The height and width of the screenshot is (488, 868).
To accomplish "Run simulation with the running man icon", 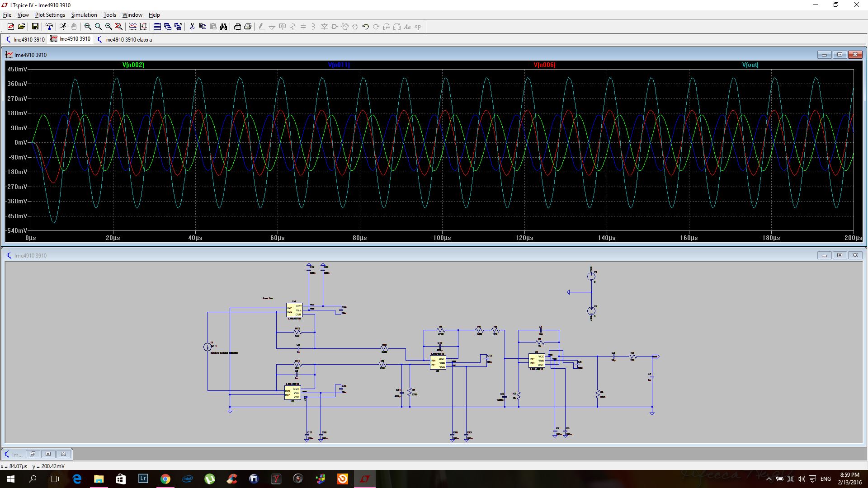I will coord(63,27).
